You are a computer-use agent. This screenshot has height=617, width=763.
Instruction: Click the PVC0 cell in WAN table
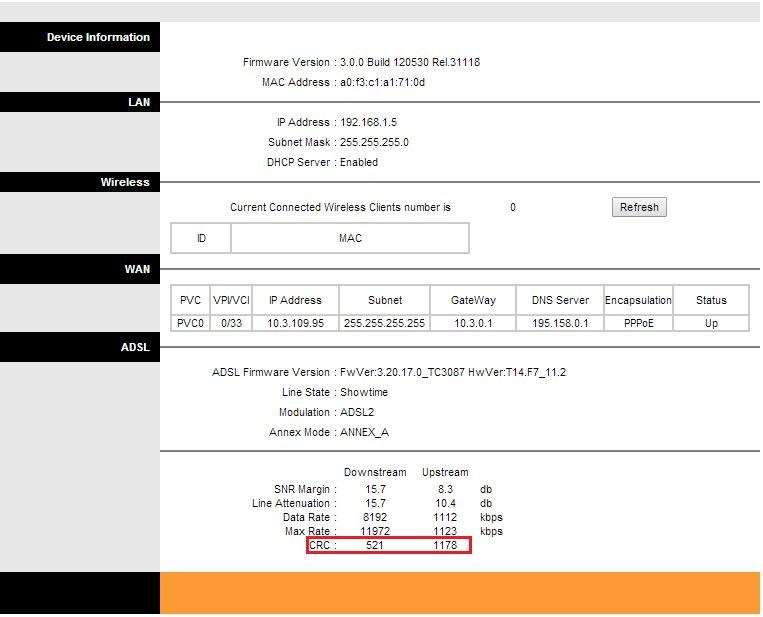click(190, 323)
